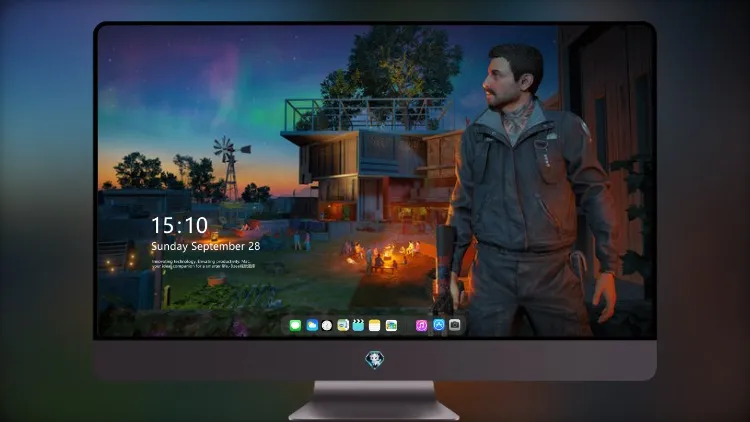The height and width of the screenshot is (422, 750).
Task: Click the 15:10 clock widget
Action: 179,225
